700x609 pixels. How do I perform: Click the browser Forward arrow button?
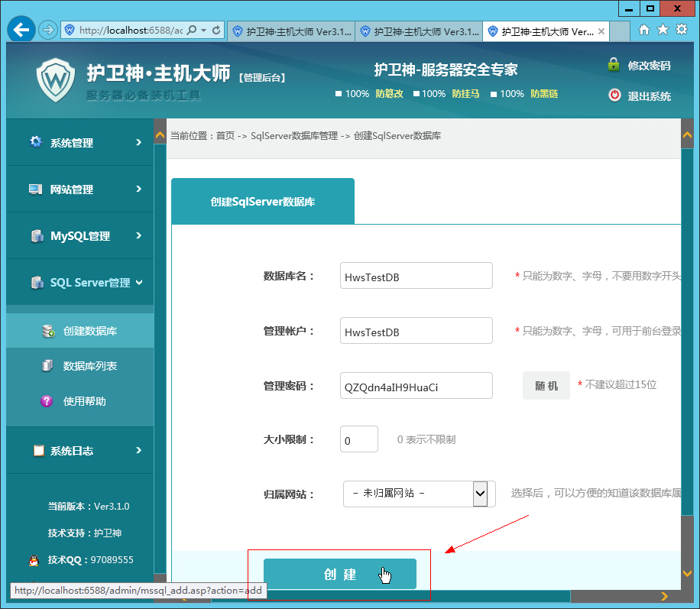point(48,30)
